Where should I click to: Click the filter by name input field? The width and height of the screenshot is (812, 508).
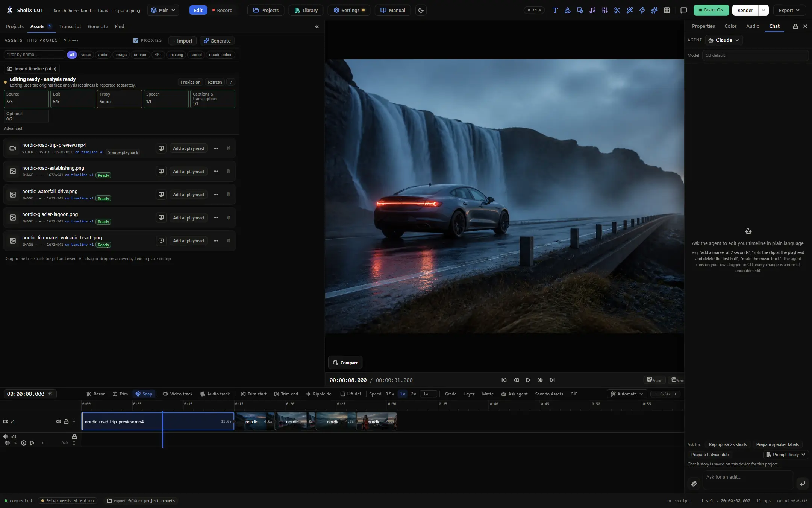[34, 55]
